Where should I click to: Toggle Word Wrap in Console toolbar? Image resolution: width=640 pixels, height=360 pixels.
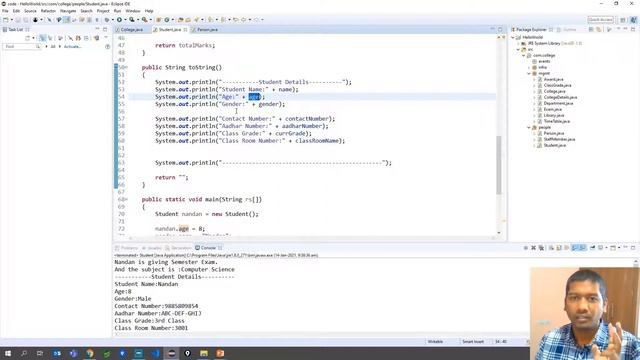point(567,248)
